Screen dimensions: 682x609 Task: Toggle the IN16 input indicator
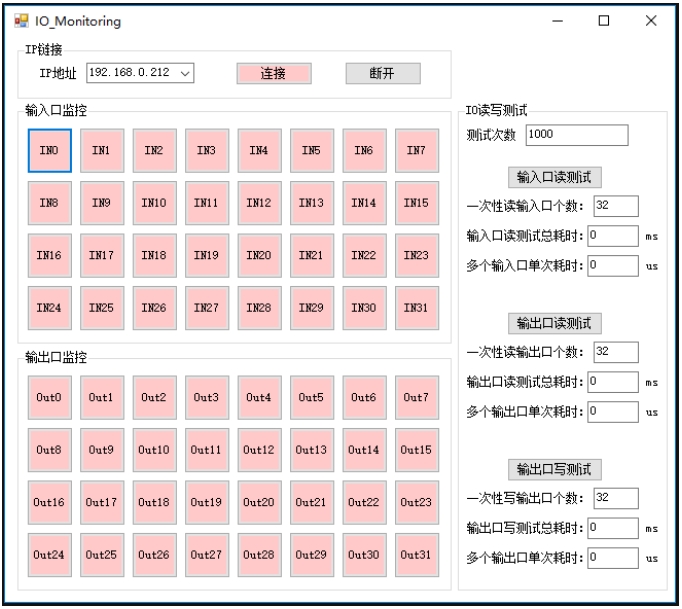pyautogui.click(x=50, y=255)
